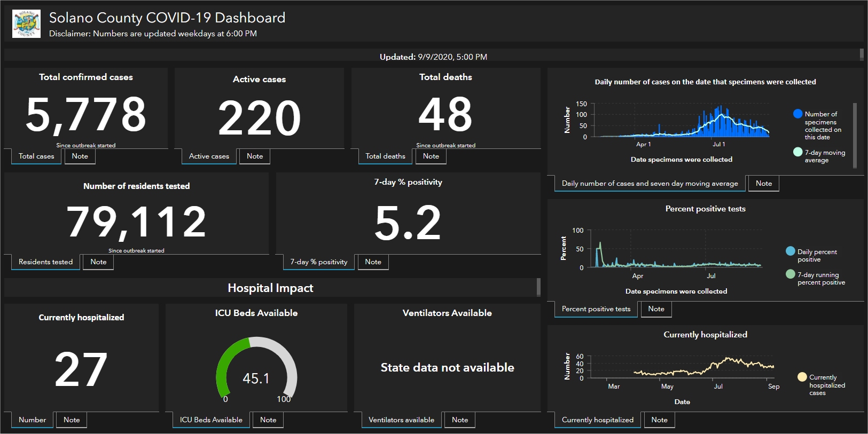
Task: Click the 5,778 total confirmed cases figure
Action: 86,114
